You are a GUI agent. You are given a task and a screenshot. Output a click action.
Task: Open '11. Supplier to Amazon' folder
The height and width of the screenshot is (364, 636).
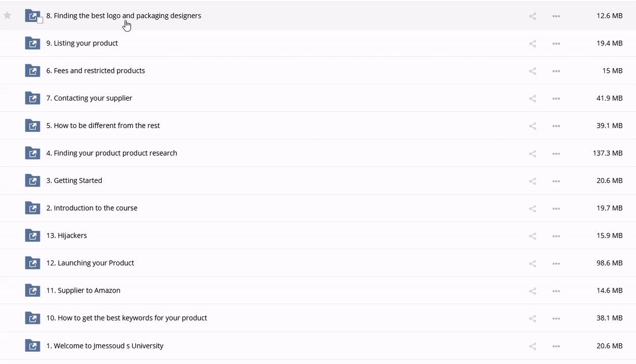(83, 290)
